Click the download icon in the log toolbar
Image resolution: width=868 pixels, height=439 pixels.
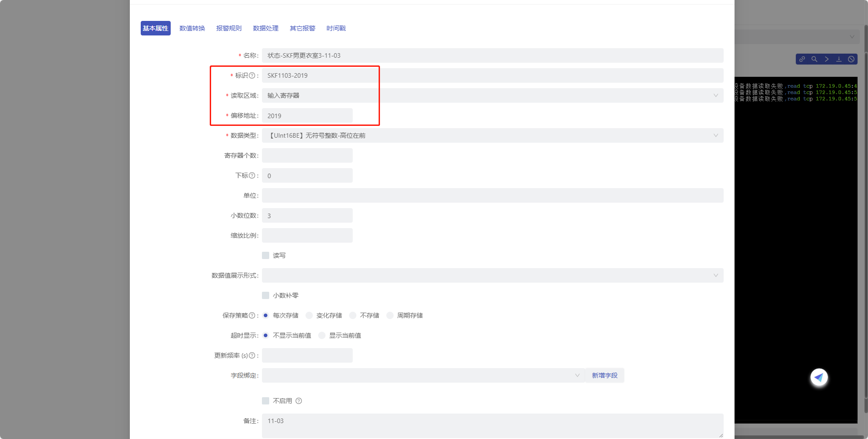click(839, 59)
